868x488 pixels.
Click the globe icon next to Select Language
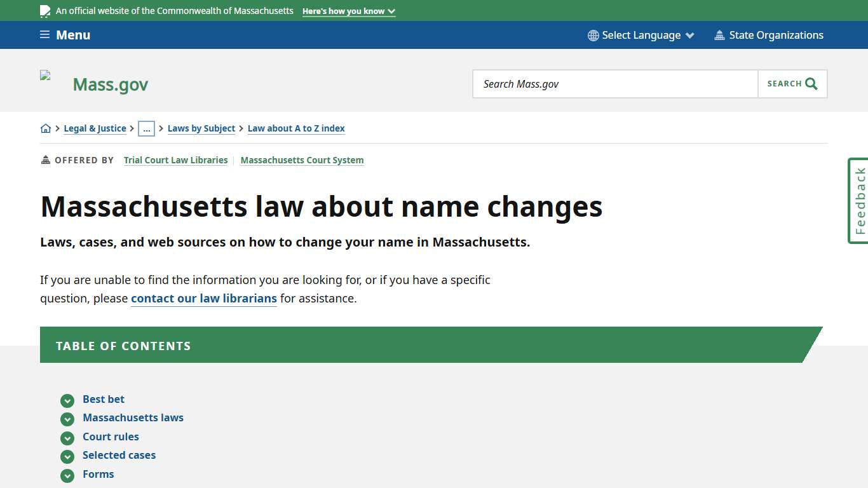593,35
